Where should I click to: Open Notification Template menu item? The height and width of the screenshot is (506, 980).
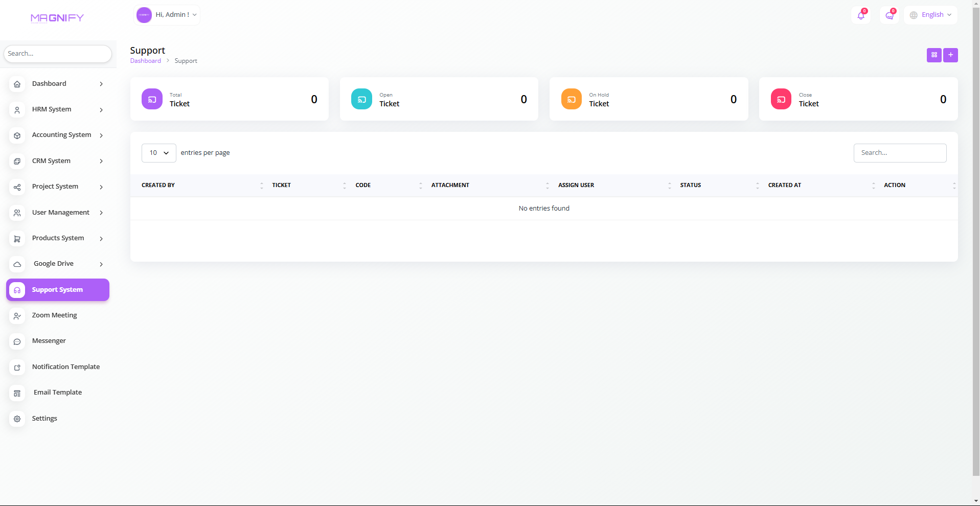pyautogui.click(x=58, y=367)
